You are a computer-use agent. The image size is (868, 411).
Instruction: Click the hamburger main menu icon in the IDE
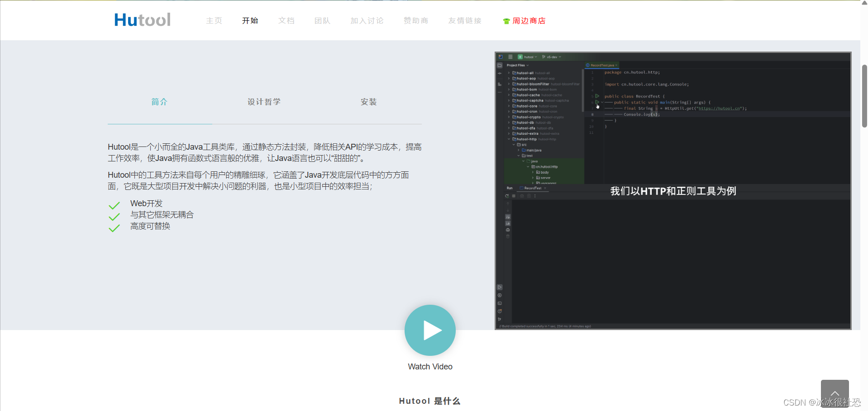click(510, 57)
